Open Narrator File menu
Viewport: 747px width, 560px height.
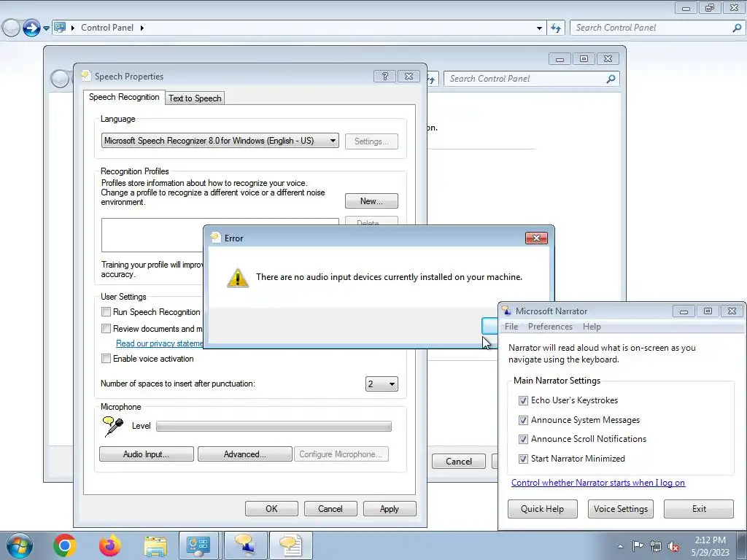click(511, 327)
